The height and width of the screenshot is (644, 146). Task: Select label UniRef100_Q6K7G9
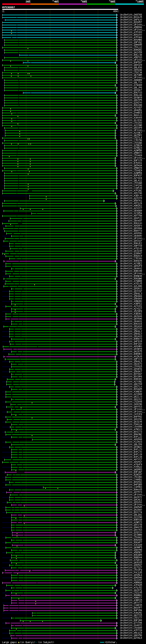[x=131, y=384]
